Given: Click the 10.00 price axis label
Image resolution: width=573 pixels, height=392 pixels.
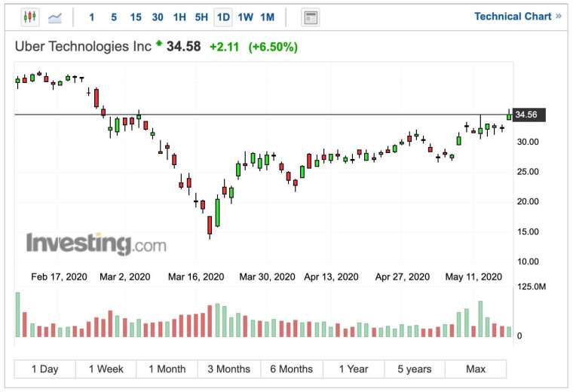Looking at the screenshot, I should (528, 262).
